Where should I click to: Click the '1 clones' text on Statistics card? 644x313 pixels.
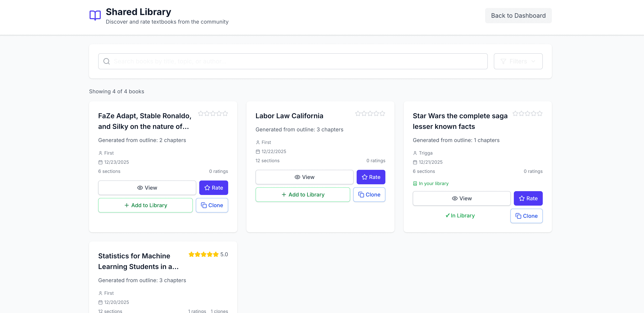[x=219, y=311]
